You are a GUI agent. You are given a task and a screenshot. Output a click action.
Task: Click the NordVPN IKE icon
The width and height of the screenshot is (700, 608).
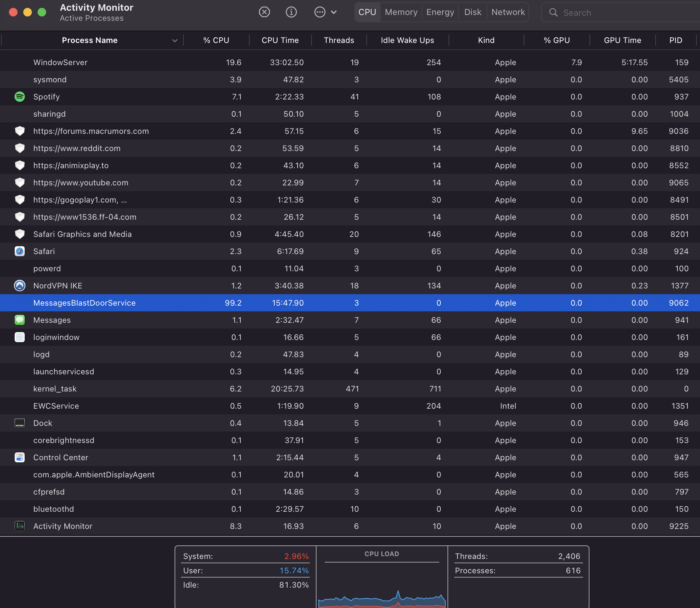coord(20,286)
